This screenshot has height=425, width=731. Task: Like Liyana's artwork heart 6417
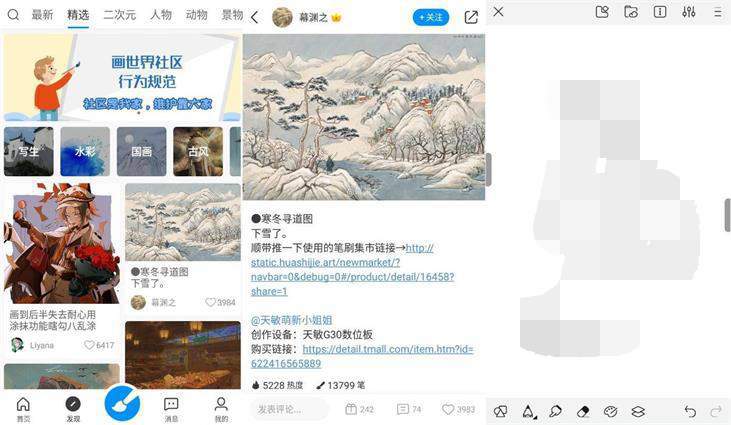point(98,345)
